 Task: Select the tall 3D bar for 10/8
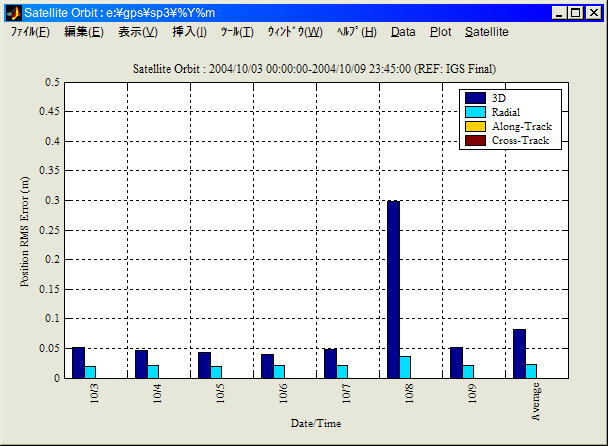coord(393,288)
